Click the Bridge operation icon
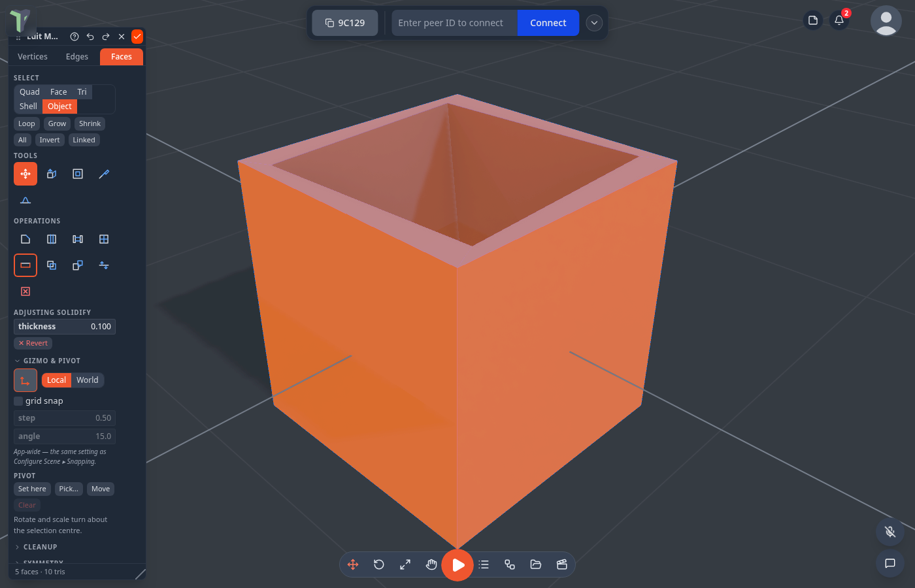 78,239
